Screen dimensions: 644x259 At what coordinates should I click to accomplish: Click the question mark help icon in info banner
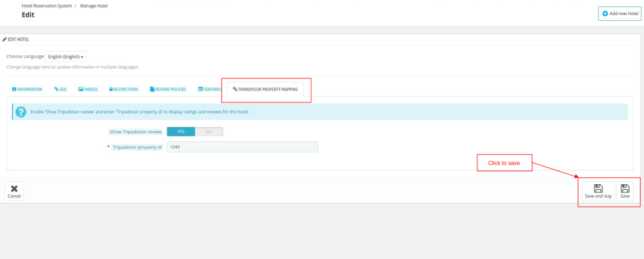coord(21,112)
